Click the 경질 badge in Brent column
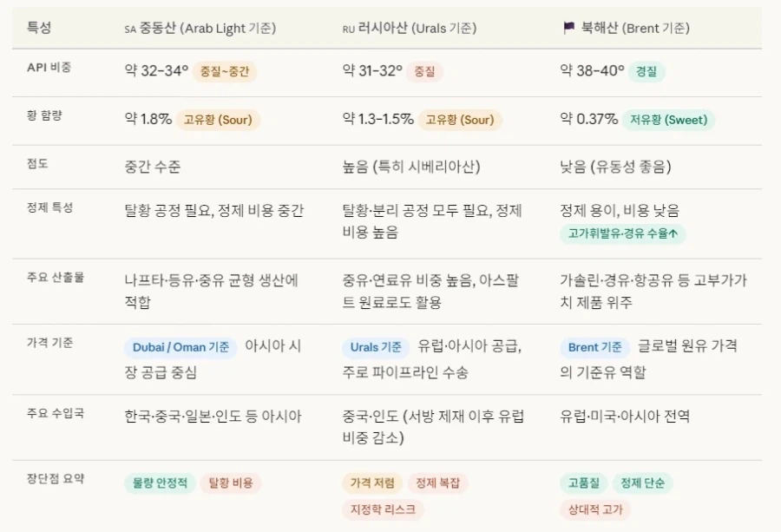 (646, 72)
